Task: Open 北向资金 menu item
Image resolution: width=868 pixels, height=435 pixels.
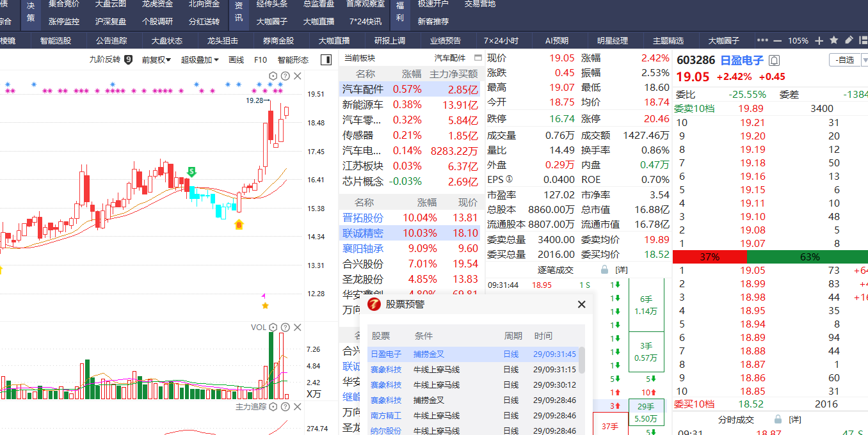Action: click(x=204, y=4)
